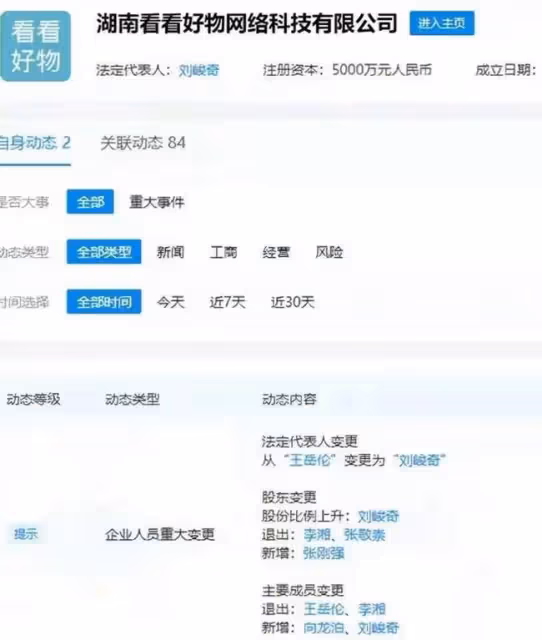Screen dimensions: 542x640
Task: Filter dynamic type by 新闻
Action: coord(170,252)
